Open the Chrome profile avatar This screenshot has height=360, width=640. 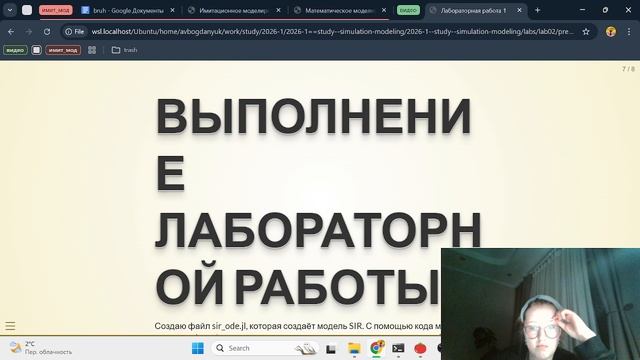click(611, 31)
